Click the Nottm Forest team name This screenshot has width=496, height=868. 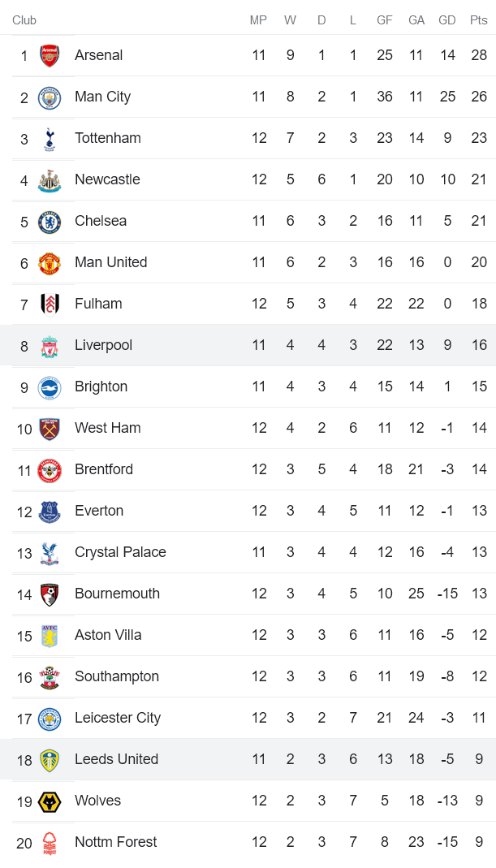115,842
